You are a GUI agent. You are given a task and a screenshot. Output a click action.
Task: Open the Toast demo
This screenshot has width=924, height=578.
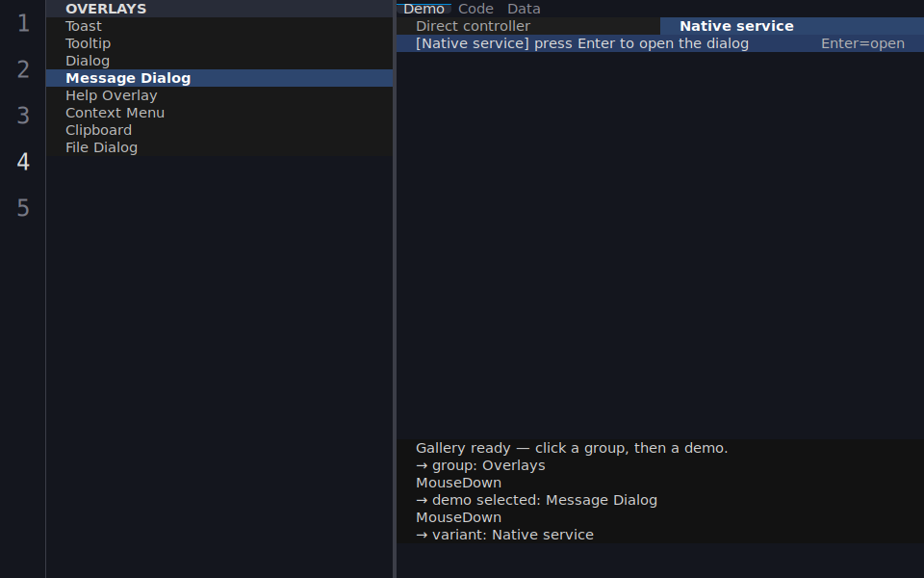[x=219, y=26]
